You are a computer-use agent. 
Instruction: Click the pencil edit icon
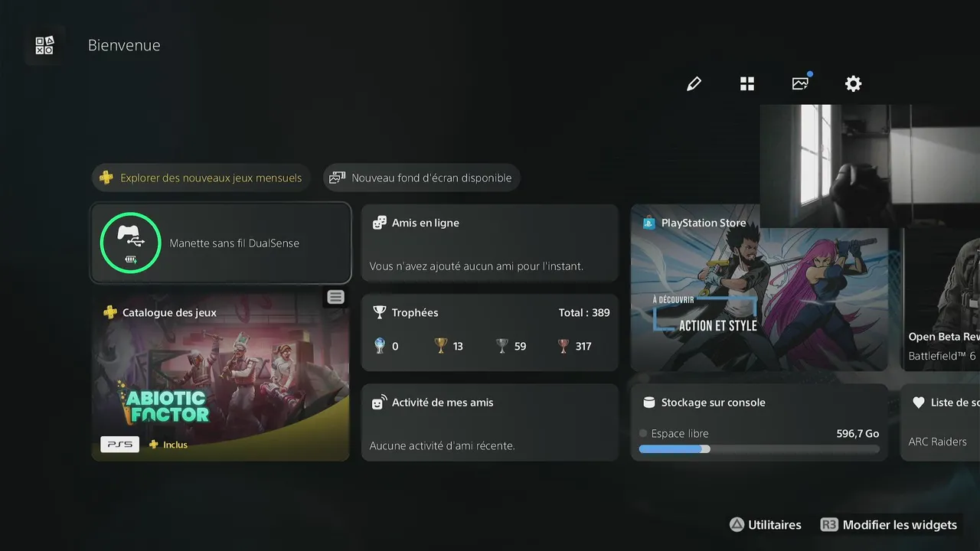[x=694, y=83]
